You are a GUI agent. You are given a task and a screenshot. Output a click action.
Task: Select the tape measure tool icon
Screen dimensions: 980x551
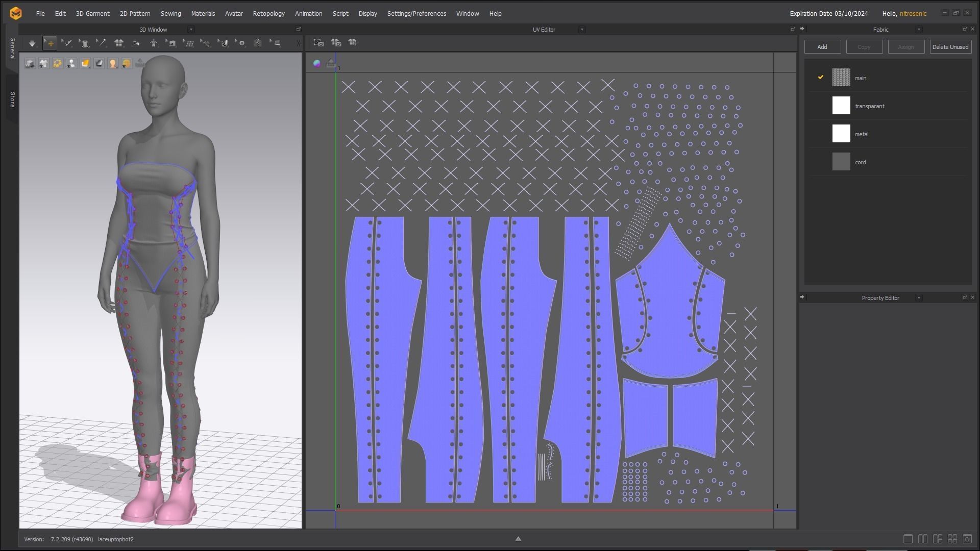(206, 43)
